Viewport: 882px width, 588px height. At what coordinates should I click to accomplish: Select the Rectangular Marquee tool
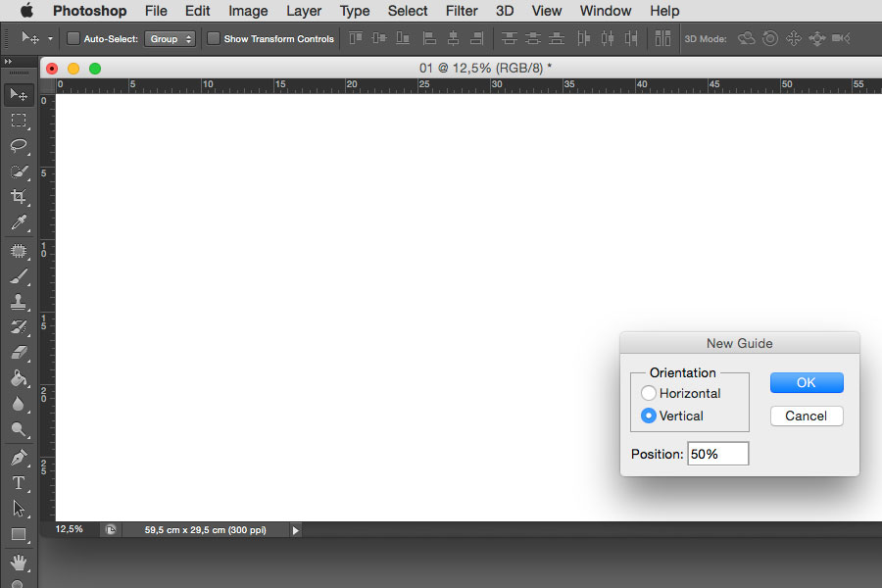tap(19, 121)
